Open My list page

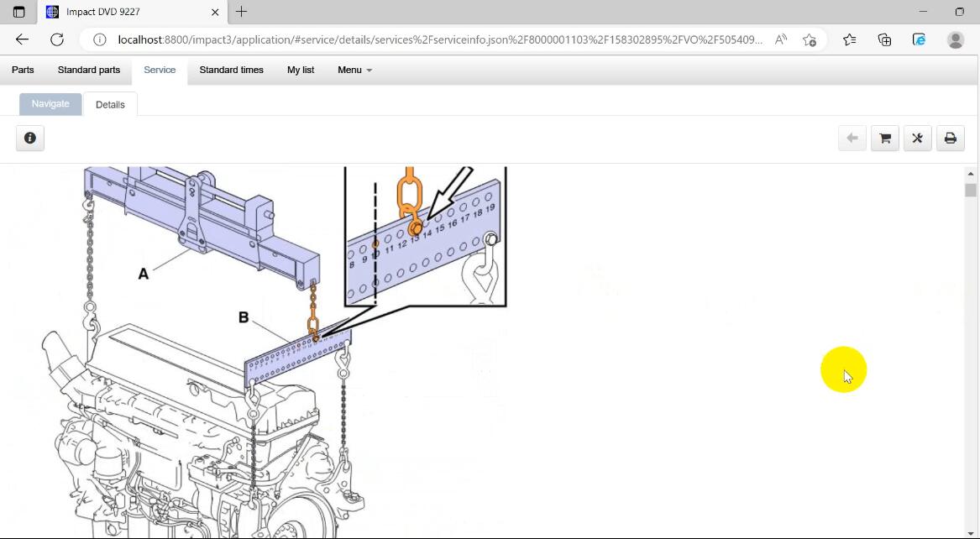(301, 70)
